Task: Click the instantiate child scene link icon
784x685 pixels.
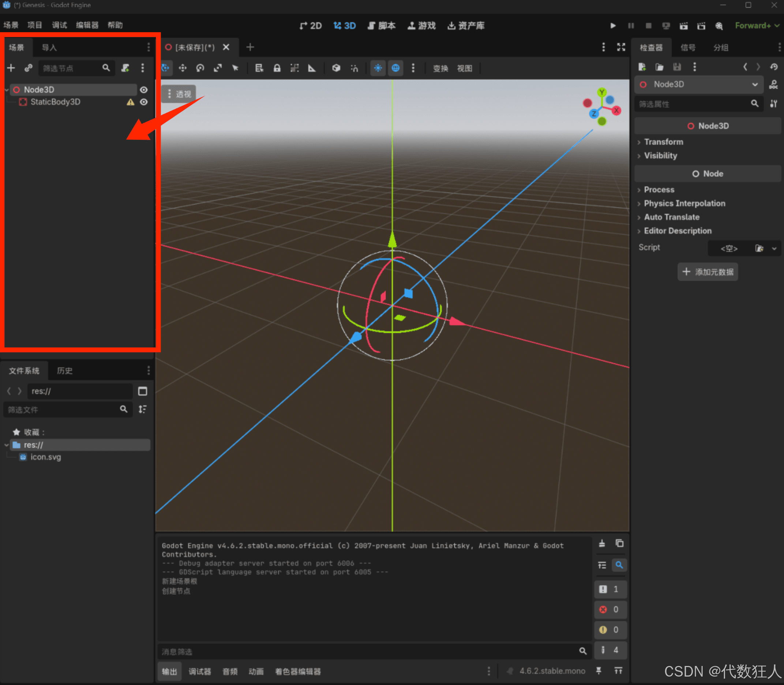Action: point(28,68)
